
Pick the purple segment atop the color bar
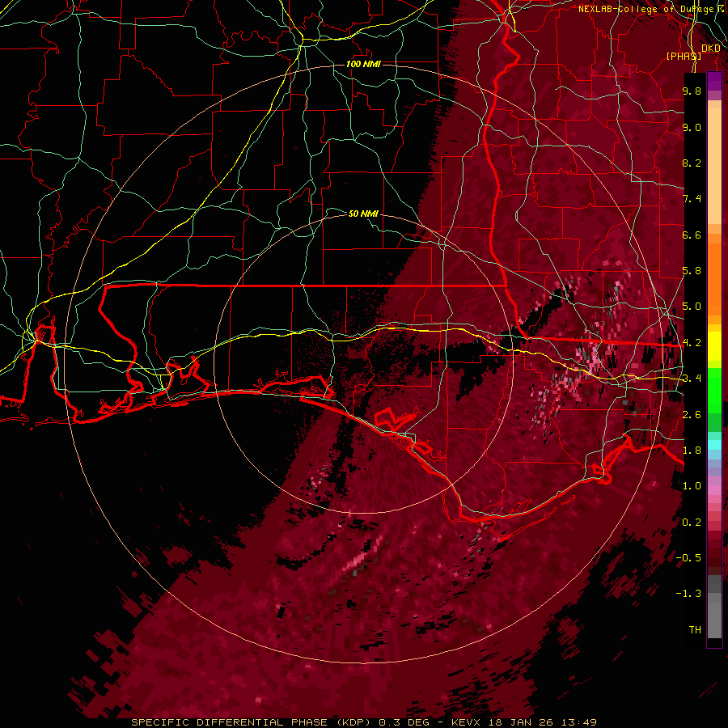pos(714,81)
